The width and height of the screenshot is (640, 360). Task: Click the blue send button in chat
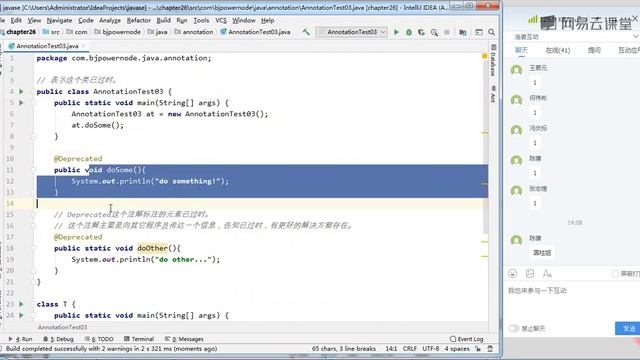click(628, 328)
